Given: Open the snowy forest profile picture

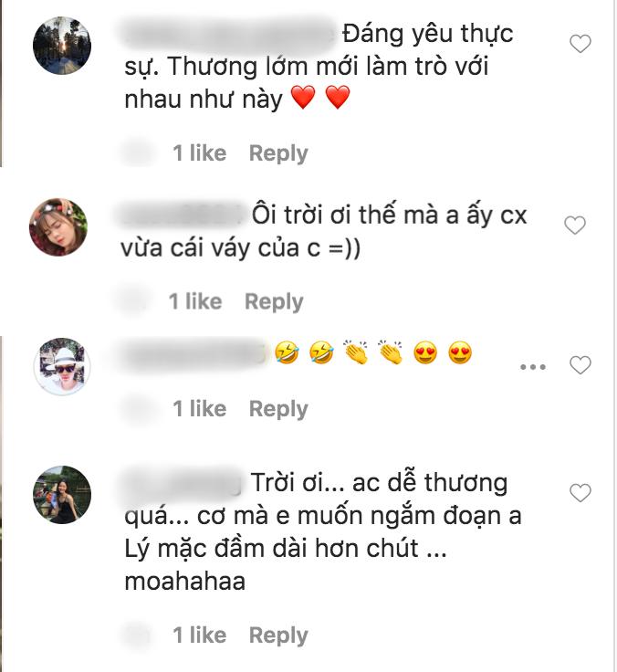Looking at the screenshot, I should (x=62, y=46).
